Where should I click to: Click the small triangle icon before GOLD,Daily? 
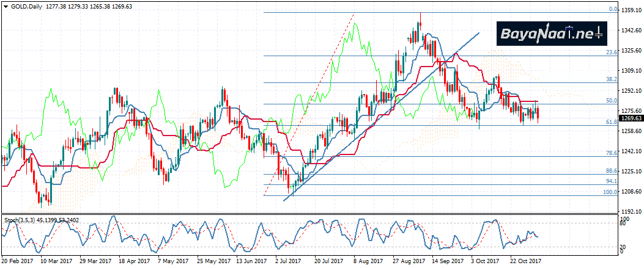pos(6,5)
